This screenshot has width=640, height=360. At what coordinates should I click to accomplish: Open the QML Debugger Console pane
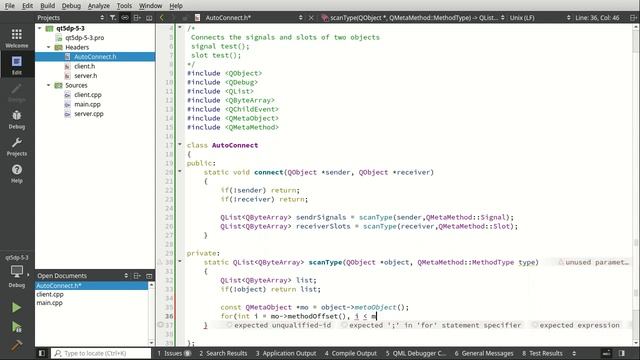[x=416, y=353]
